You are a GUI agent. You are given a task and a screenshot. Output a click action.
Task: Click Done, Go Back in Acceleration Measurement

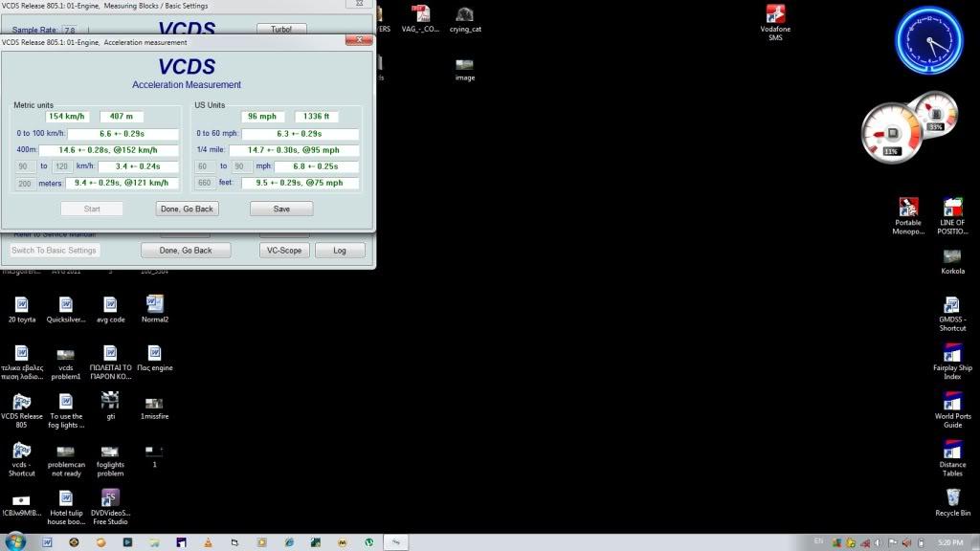pos(187,209)
